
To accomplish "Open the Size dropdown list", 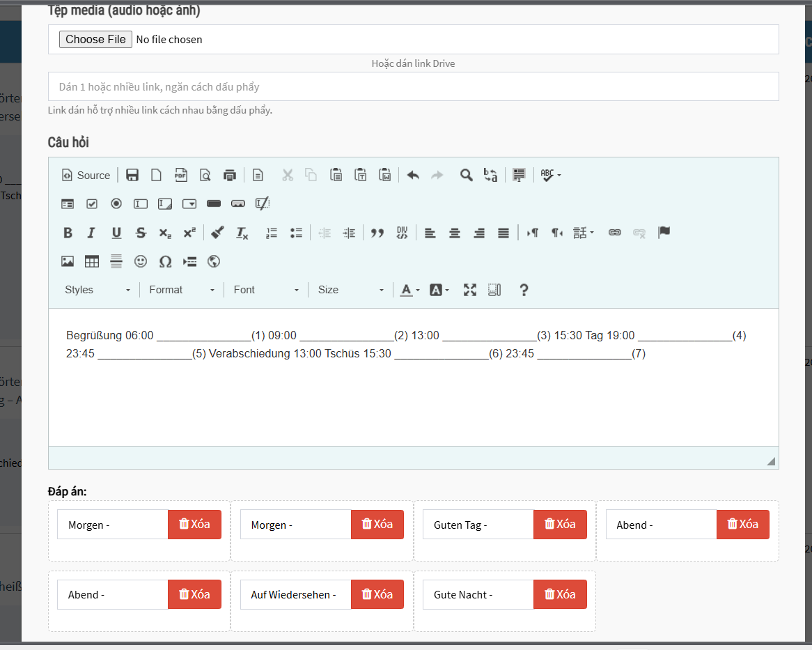I will point(350,290).
